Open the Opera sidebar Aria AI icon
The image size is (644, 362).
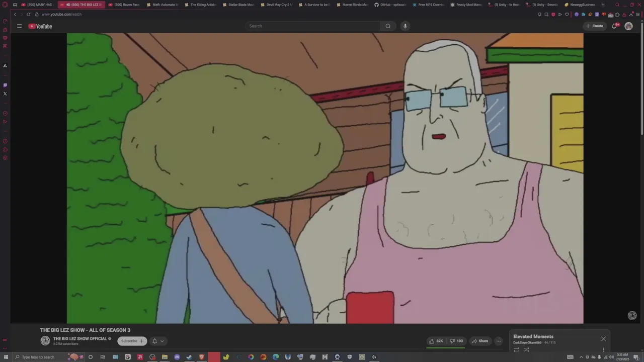(x=5, y=66)
